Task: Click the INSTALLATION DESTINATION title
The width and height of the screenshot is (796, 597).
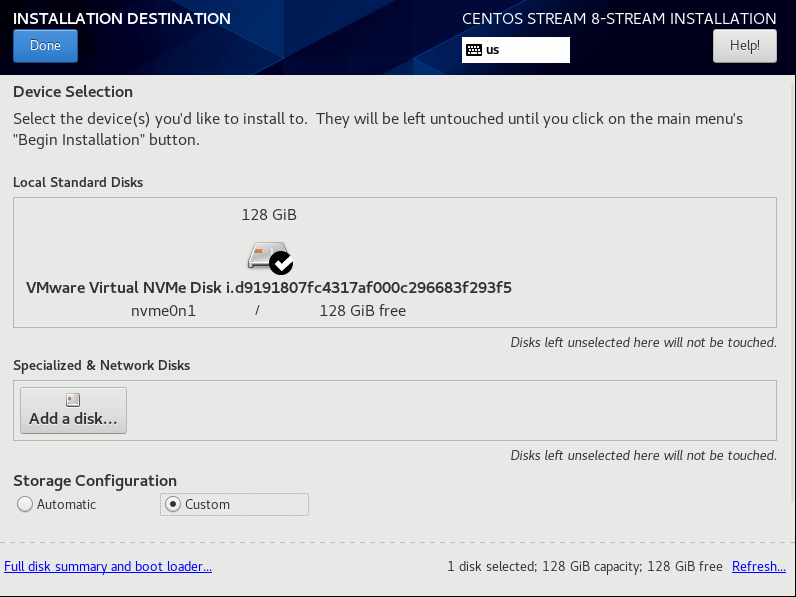Action: 122,19
